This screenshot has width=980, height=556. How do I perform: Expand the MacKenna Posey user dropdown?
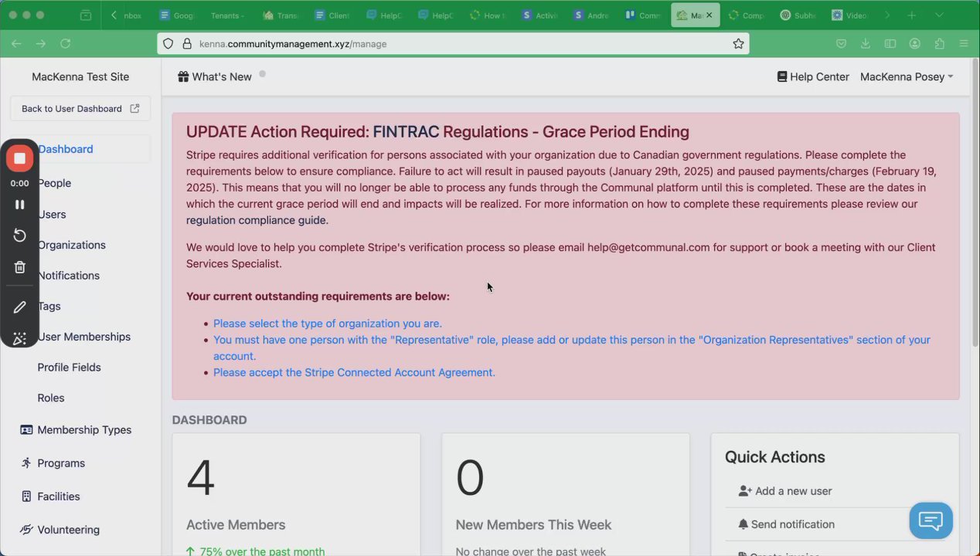907,76
